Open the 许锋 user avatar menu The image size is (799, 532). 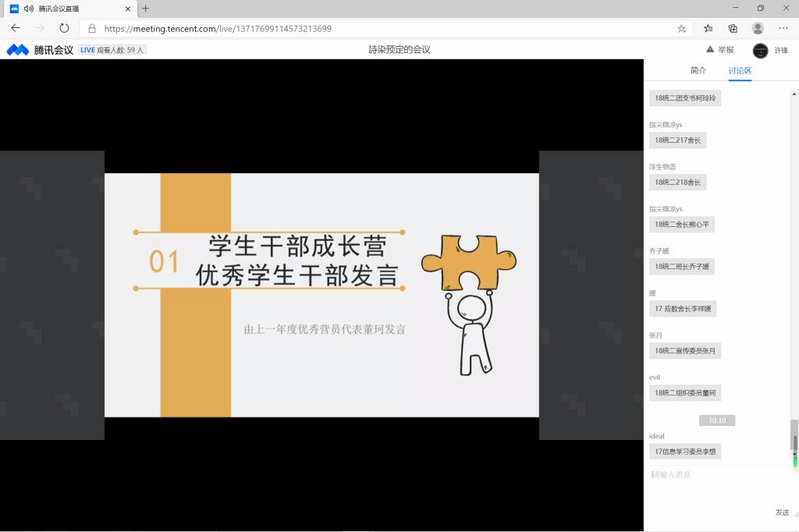[x=760, y=50]
